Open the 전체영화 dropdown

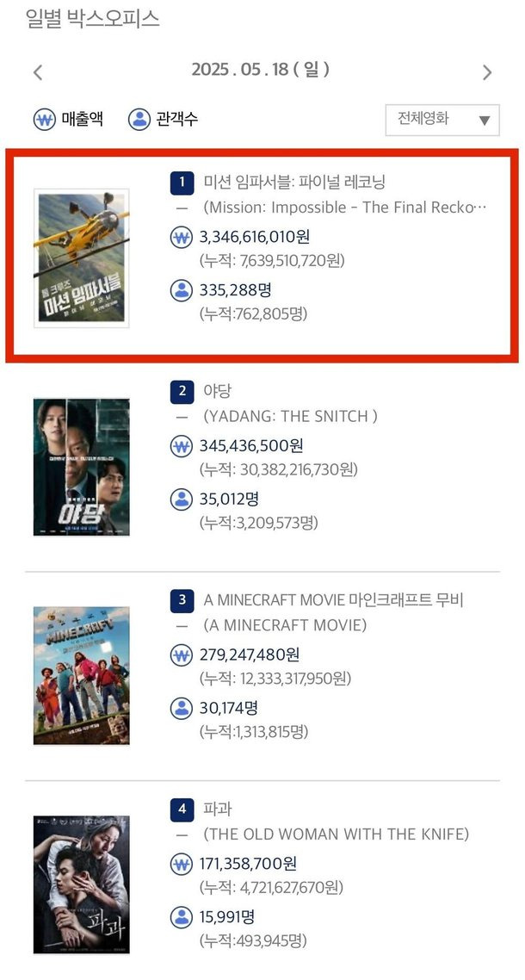click(442, 120)
